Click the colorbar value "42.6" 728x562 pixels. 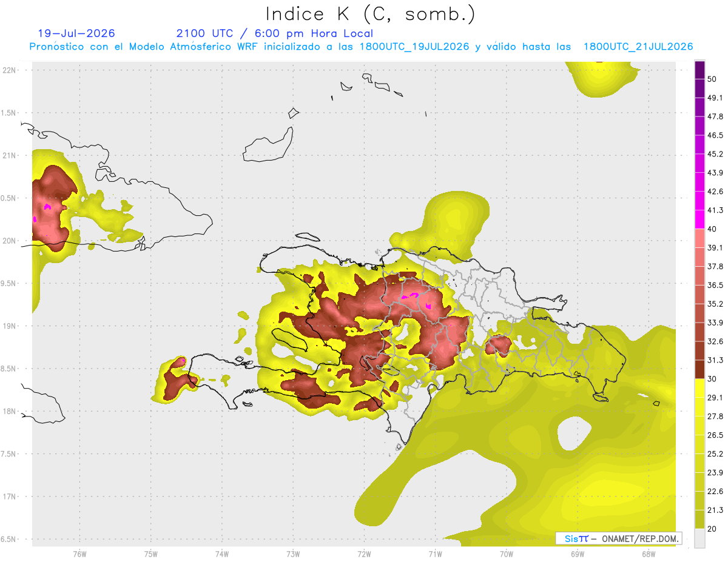pyautogui.click(x=715, y=192)
